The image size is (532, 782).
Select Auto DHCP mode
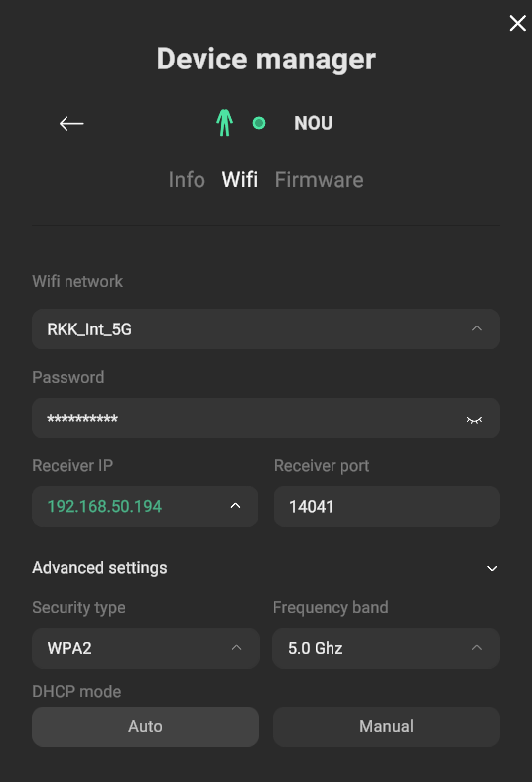click(x=145, y=726)
